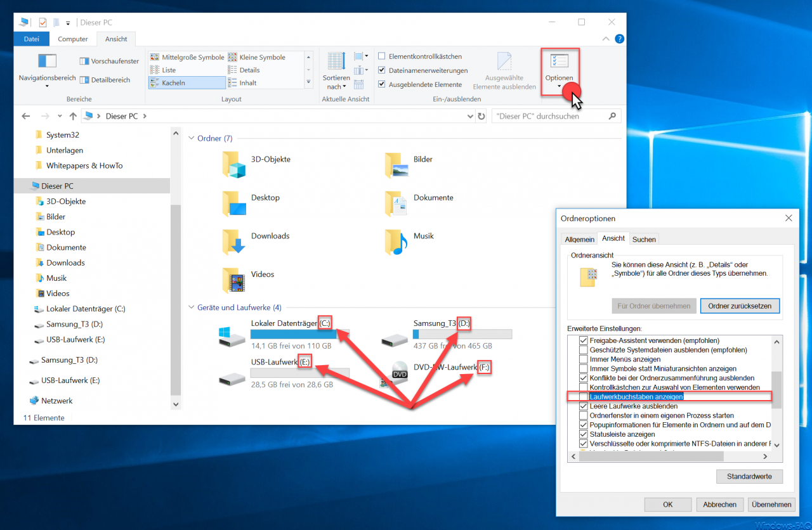Screen dimensions: 812x530
Task: Open the Navigationsbereich dropdown in ribbon
Action: tap(47, 71)
